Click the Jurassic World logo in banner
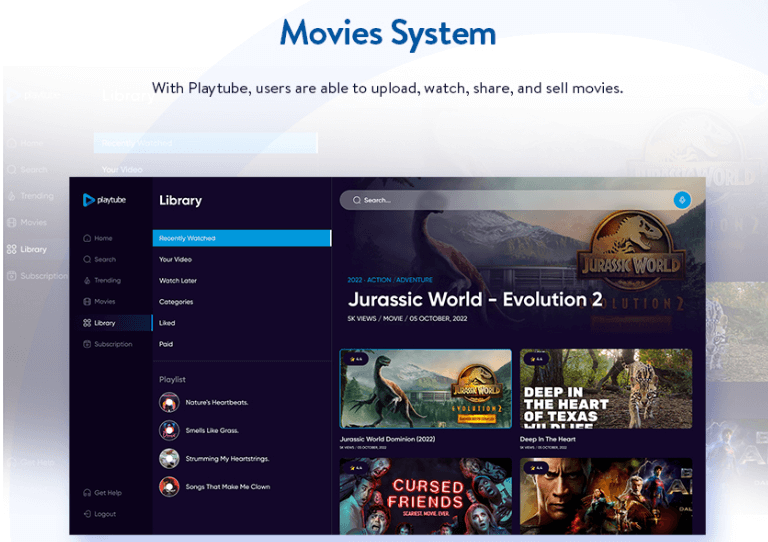 (x=631, y=249)
